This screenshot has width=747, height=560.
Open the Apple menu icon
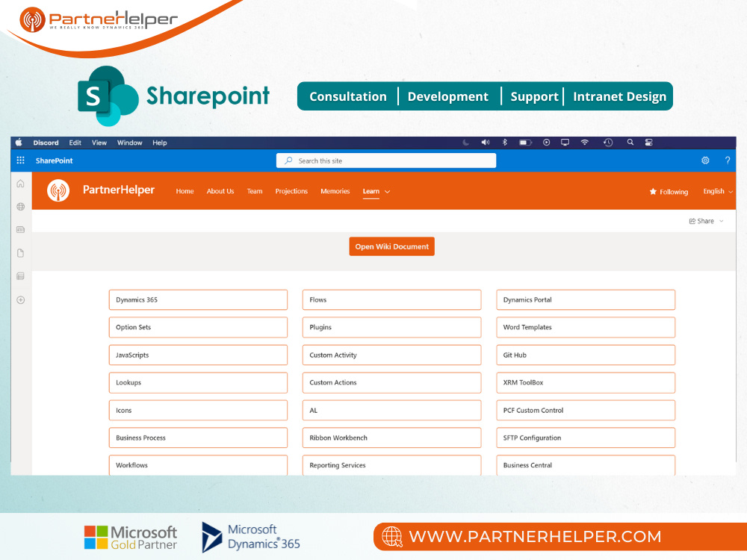point(19,143)
